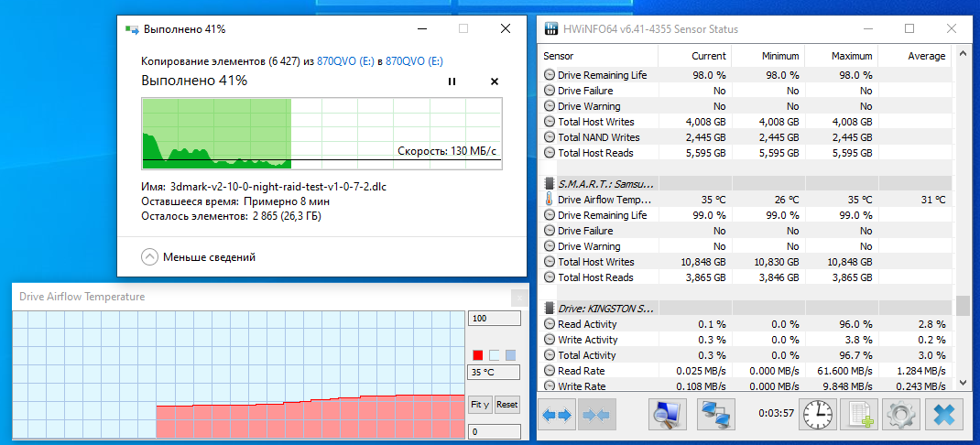Select the S.M.A.R.T.: Samsu... group row
Image resolution: width=980 pixels, height=445 pixels.
click(746, 184)
